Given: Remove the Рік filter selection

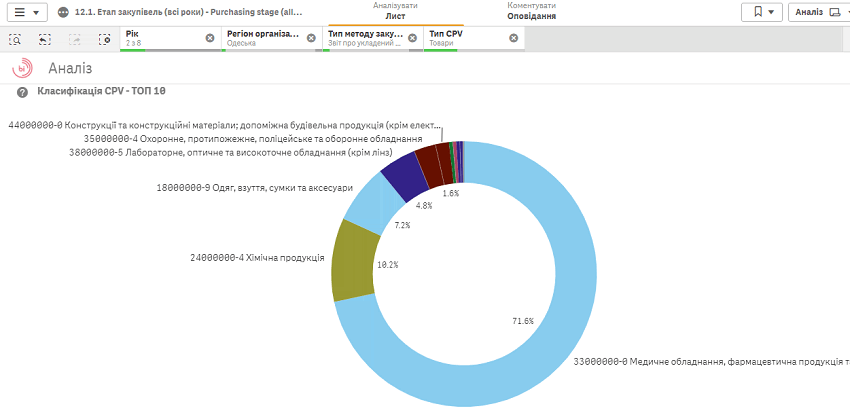Looking at the screenshot, I should tap(210, 38).
